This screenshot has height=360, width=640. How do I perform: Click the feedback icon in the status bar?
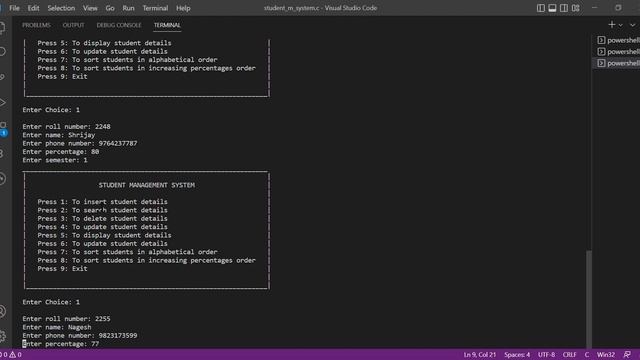tap(627, 355)
